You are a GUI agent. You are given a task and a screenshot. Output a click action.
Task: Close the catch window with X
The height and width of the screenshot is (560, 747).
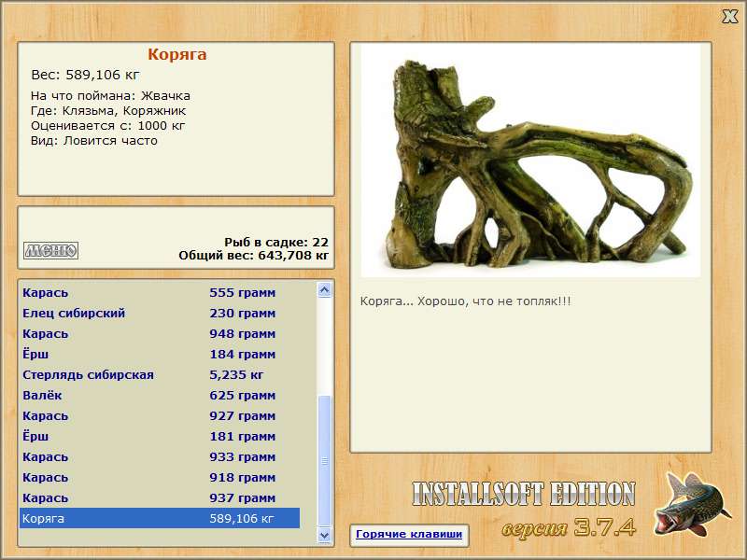[730, 16]
